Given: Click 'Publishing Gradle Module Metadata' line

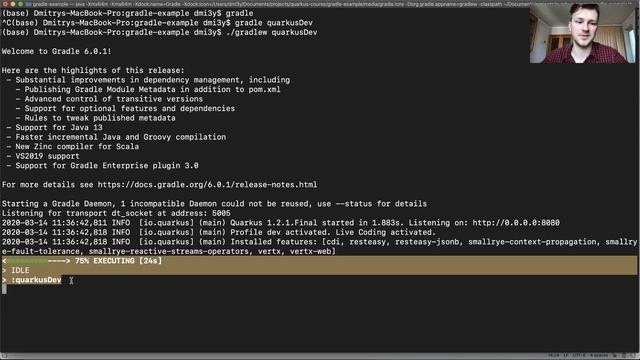Looking at the screenshot, I should coord(148,89).
